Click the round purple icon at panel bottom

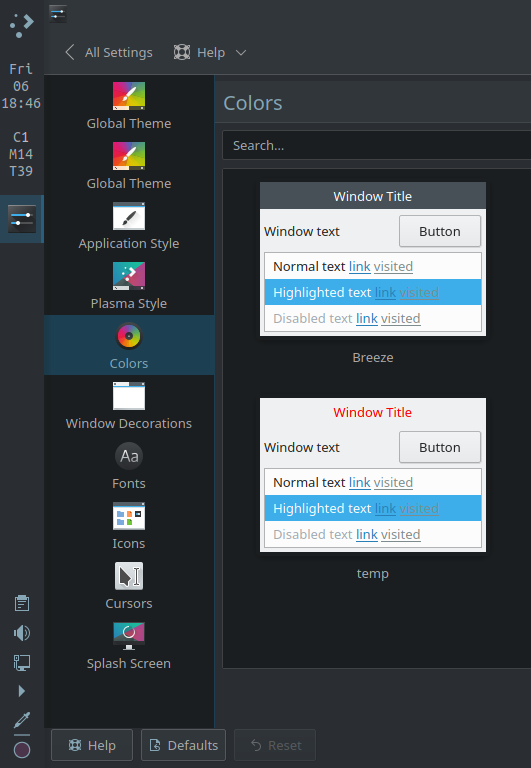click(22, 750)
